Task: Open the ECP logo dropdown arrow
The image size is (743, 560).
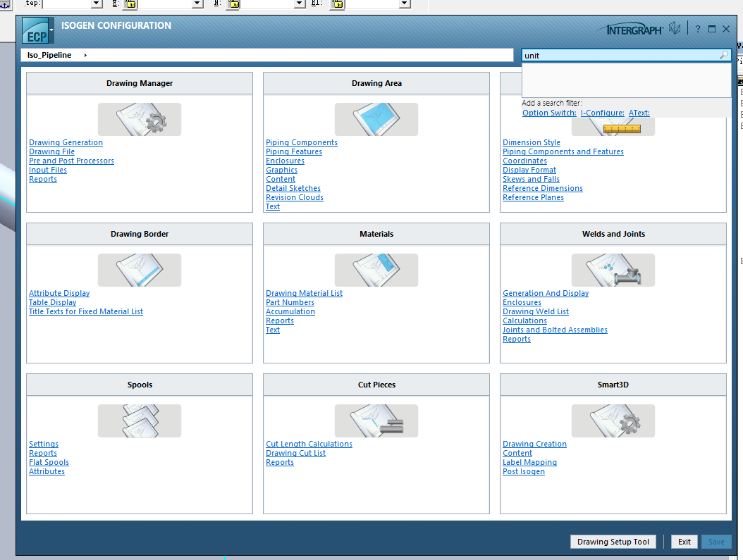Action: (51, 30)
